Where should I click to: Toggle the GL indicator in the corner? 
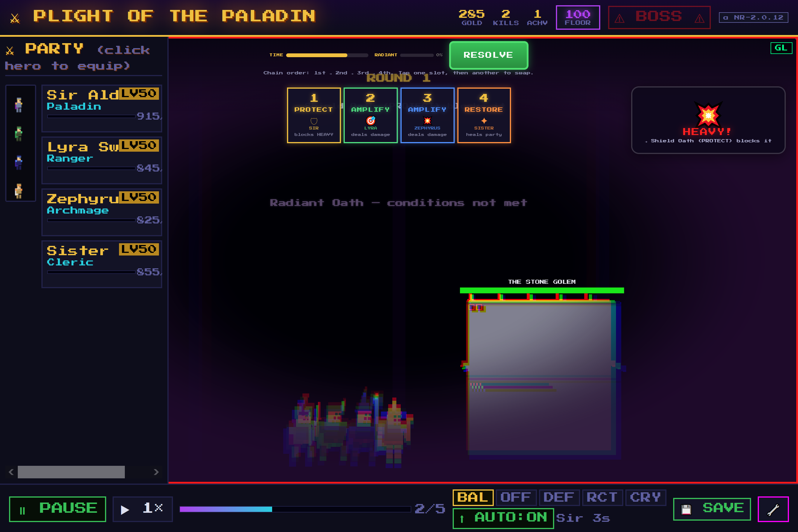pos(781,48)
